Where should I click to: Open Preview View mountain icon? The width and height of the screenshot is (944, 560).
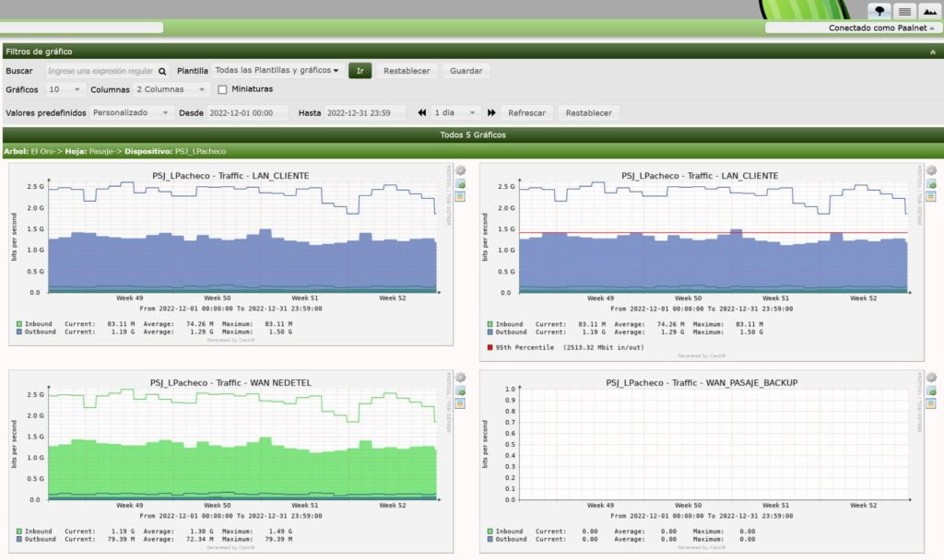pos(929,10)
